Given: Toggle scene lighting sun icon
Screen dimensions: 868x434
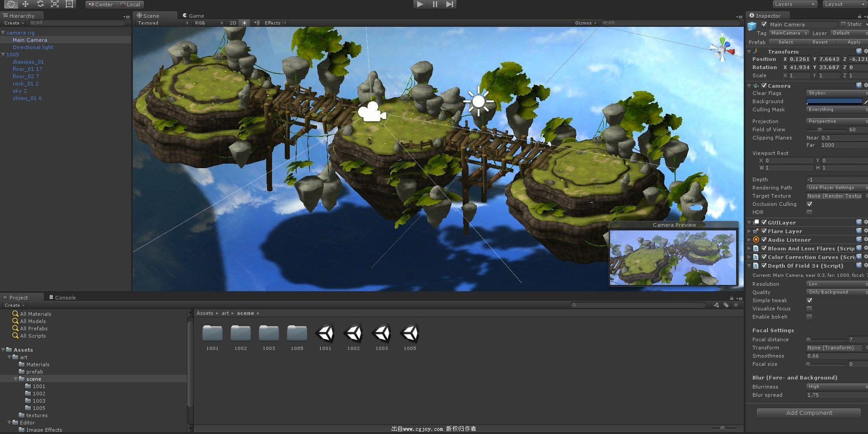Looking at the screenshot, I should coord(244,23).
